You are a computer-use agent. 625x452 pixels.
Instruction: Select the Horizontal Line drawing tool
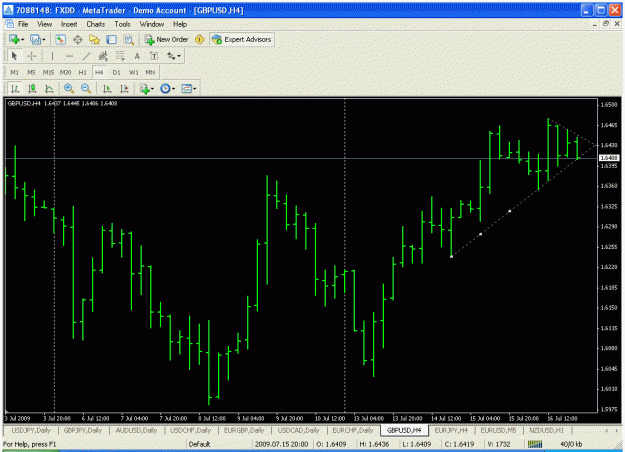(x=69, y=56)
